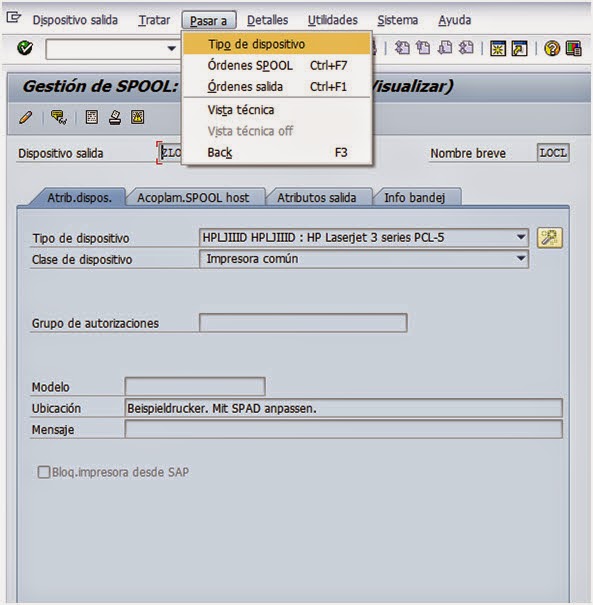Click the stamp-shaped application toolbar icon
593x605 pixels.
[x=115, y=117]
